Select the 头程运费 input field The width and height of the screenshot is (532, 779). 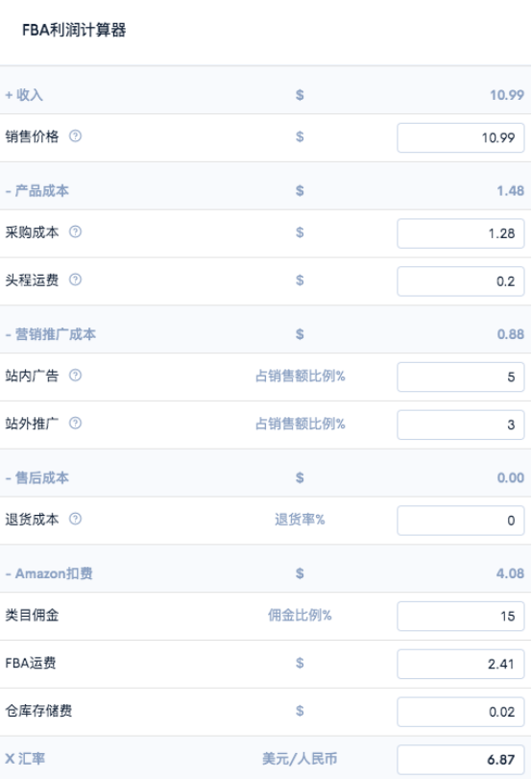[x=461, y=281]
